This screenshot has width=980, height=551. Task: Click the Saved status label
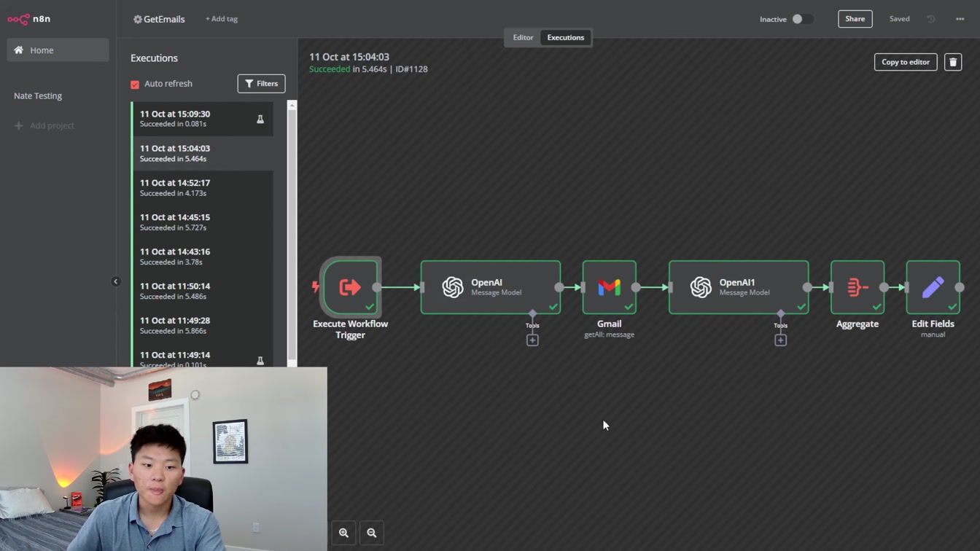click(x=899, y=19)
